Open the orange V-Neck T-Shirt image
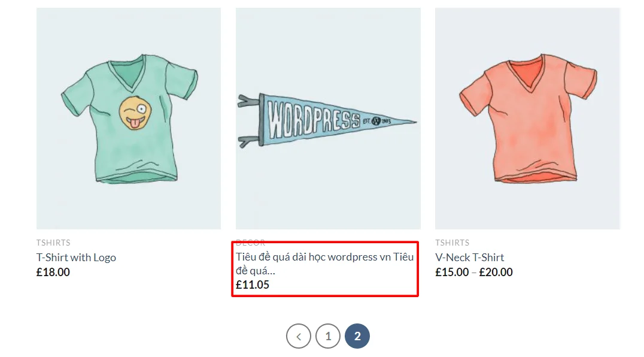The height and width of the screenshot is (357, 644). [527, 120]
